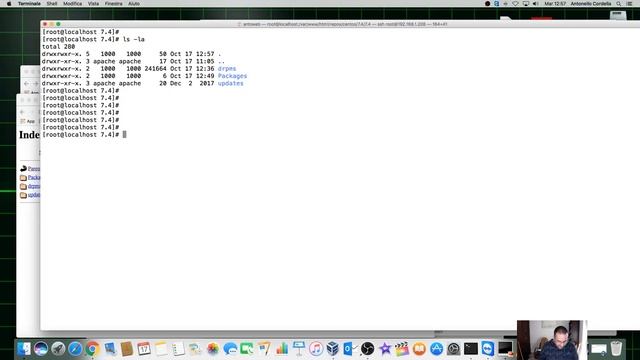The height and width of the screenshot is (360, 640).
Task: Open Launchpad rocket icon in Dock
Action: point(58,349)
